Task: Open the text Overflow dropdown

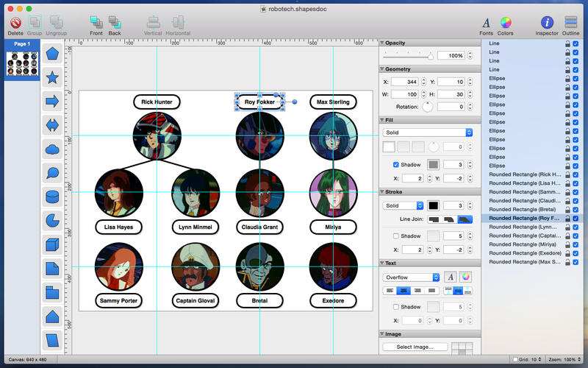Action: coord(411,277)
